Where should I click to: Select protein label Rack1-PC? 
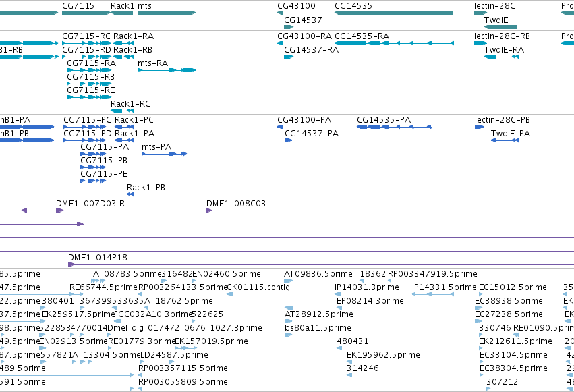[134, 120]
